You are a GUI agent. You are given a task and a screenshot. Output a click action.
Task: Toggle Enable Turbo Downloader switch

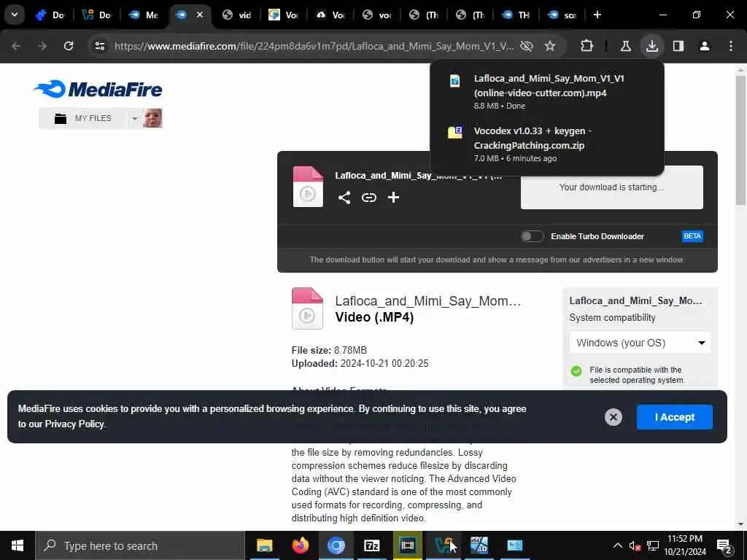[x=532, y=236]
